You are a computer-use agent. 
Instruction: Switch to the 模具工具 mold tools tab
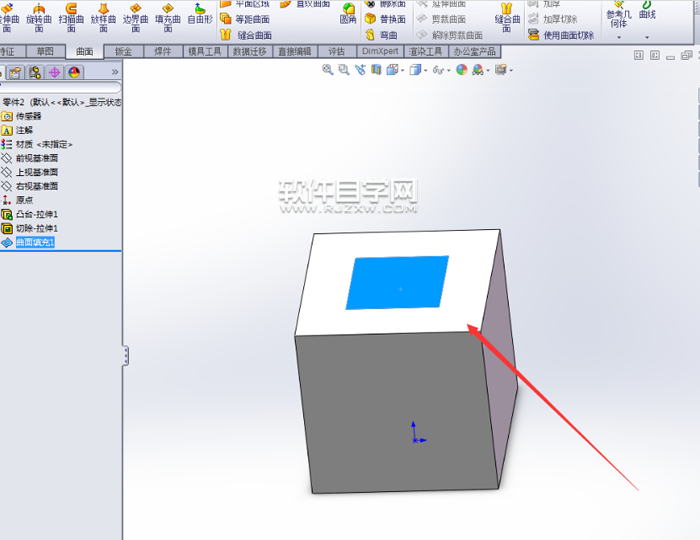[205, 51]
